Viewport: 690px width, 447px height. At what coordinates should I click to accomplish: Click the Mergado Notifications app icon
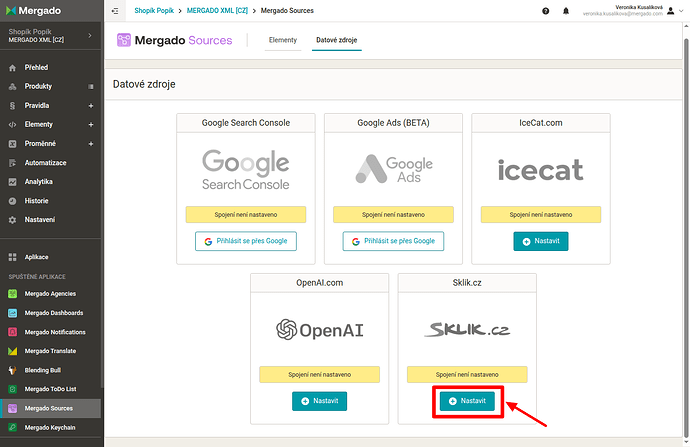click(x=13, y=332)
